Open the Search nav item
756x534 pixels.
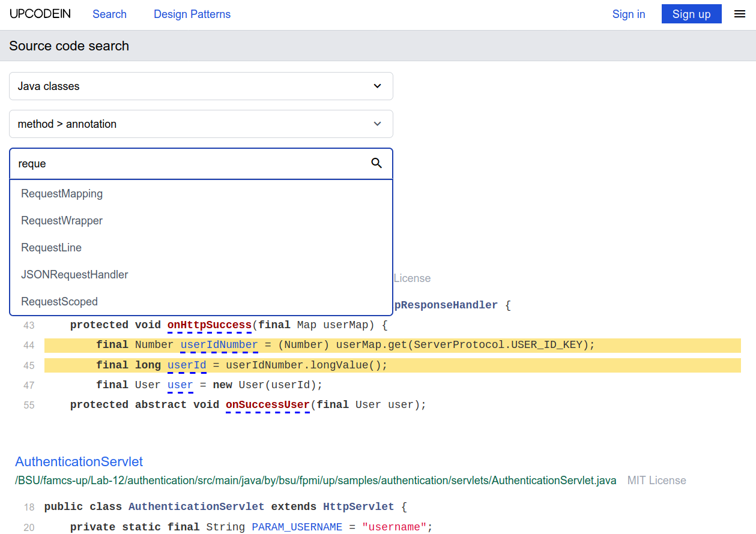click(x=109, y=14)
